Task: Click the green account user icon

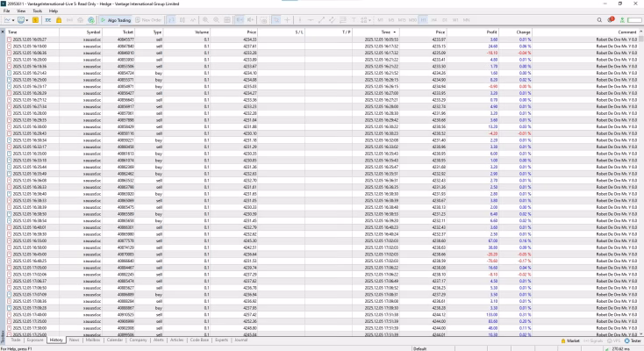Action: pos(622,19)
